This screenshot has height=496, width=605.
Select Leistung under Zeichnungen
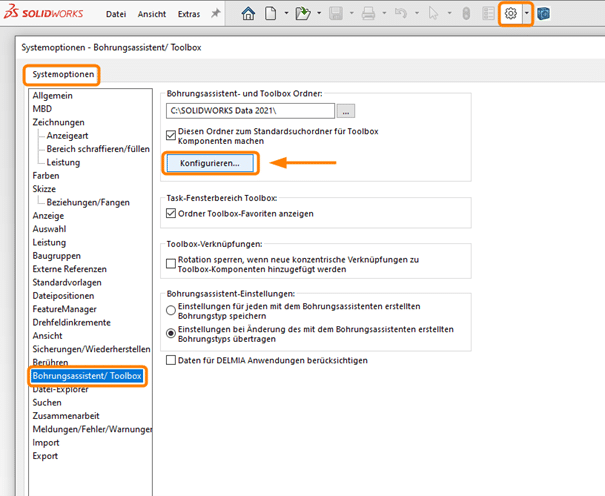[63, 162]
